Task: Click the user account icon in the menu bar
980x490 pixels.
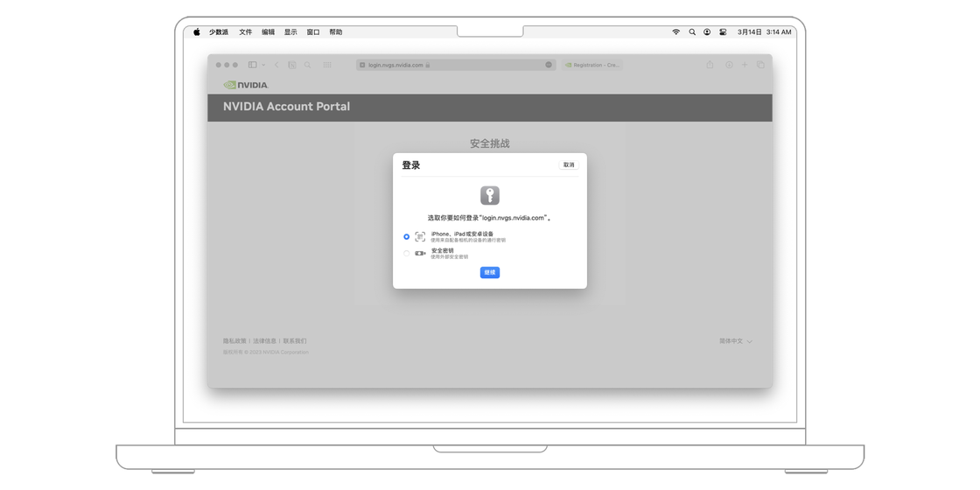Action: (707, 31)
